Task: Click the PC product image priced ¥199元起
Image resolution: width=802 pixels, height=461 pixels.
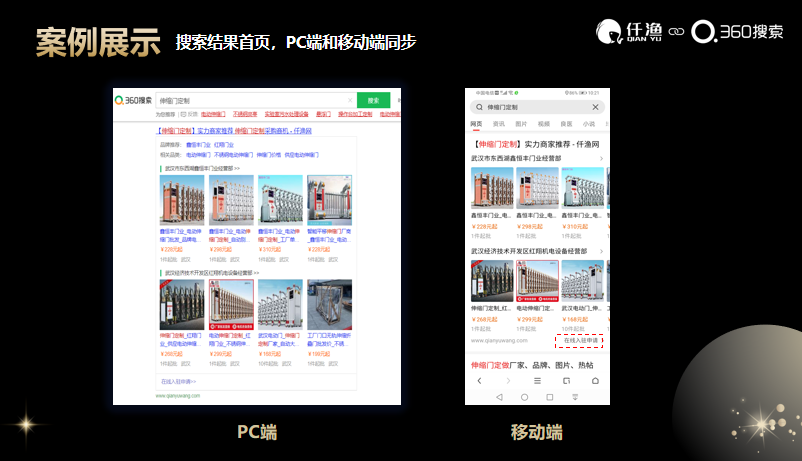Action: coord(329,304)
